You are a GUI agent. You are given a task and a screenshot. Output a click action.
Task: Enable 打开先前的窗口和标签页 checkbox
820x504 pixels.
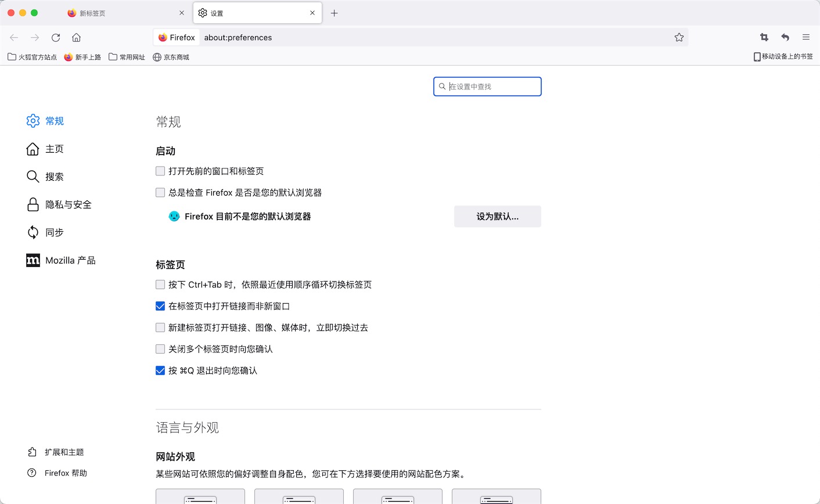[160, 171]
